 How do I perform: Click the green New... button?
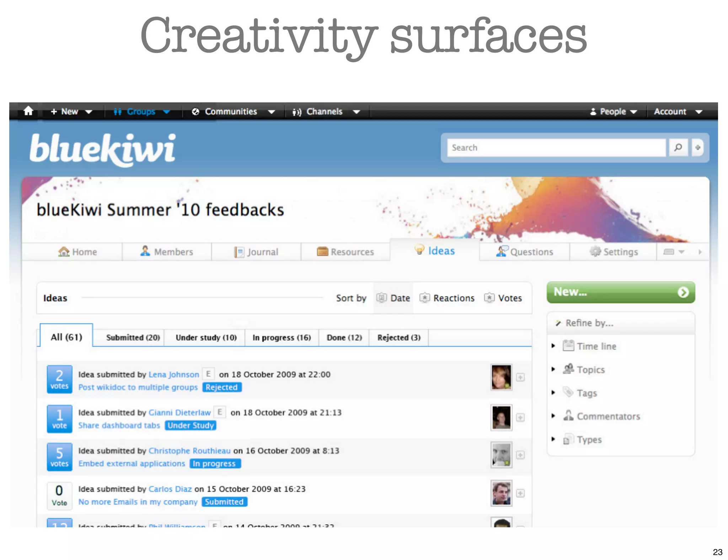(x=621, y=292)
